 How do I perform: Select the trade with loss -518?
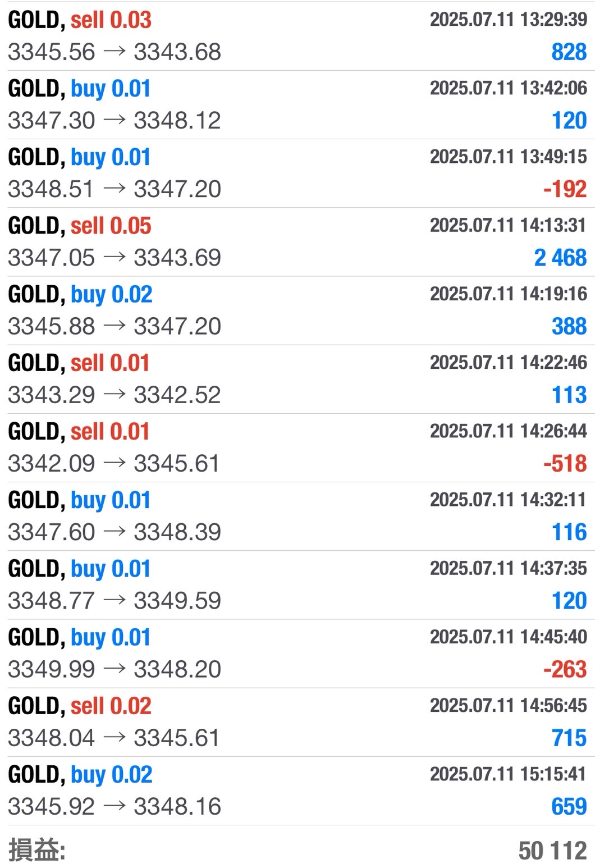pos(297,447)
